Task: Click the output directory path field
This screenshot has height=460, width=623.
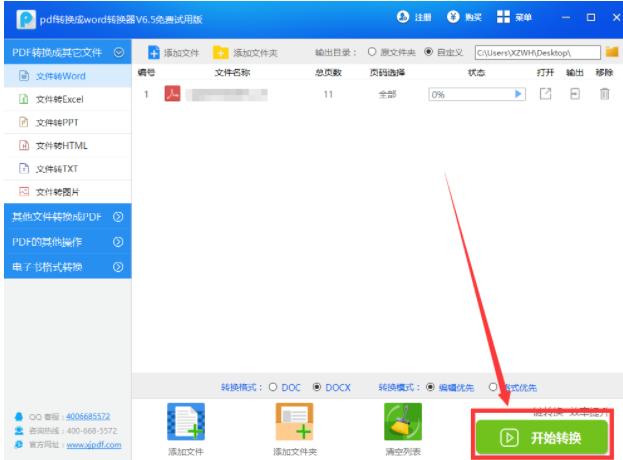Action: pyautogui.click(x=538, y=52)
